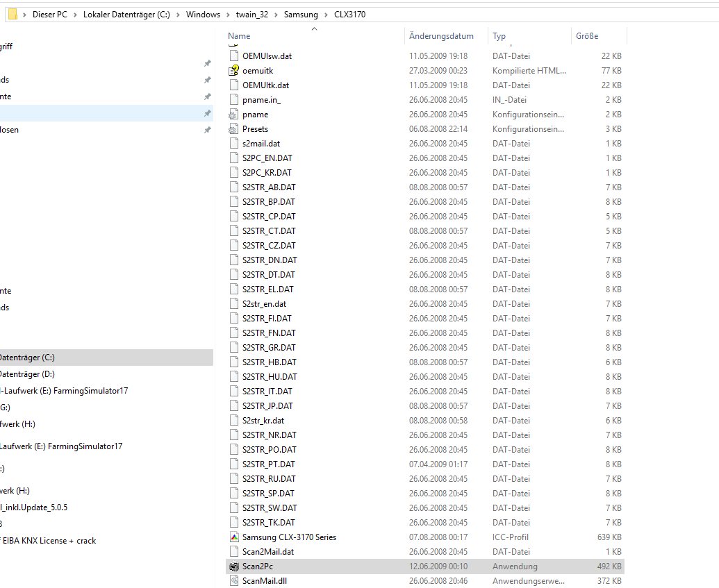The width and height of the screenshot is (719, 588).
Task: Click the pname.in_ file icon
Action: point(234,99)
